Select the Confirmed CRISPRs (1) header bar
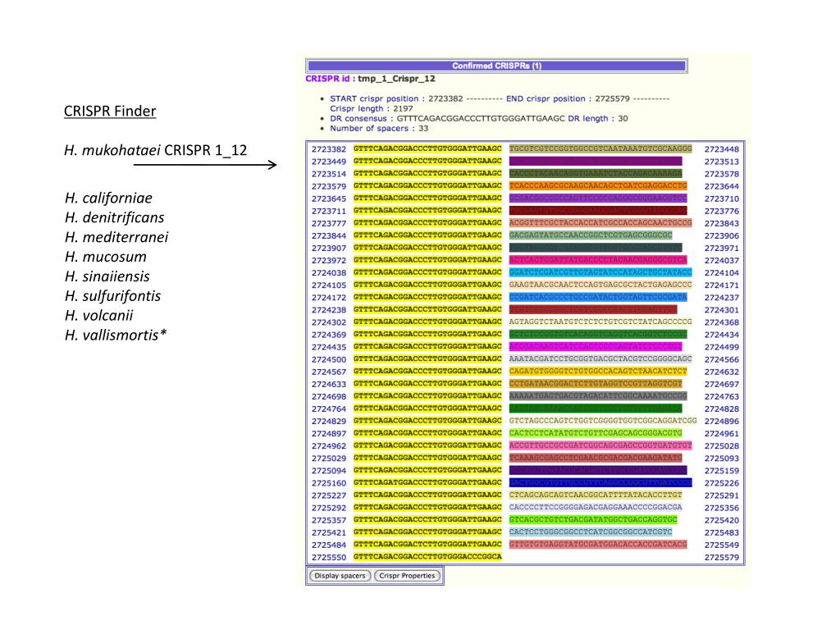This screenshot has width=840, height=630. (x=496, y=66)
